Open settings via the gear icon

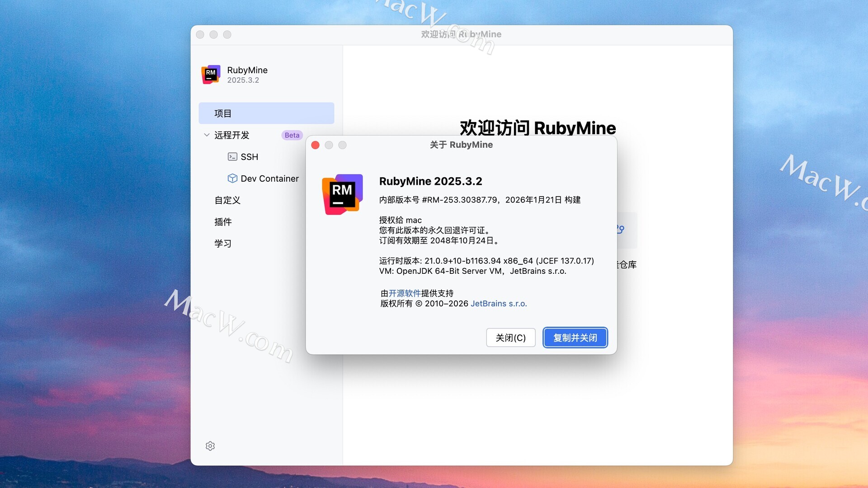click(x=210, y=446)
